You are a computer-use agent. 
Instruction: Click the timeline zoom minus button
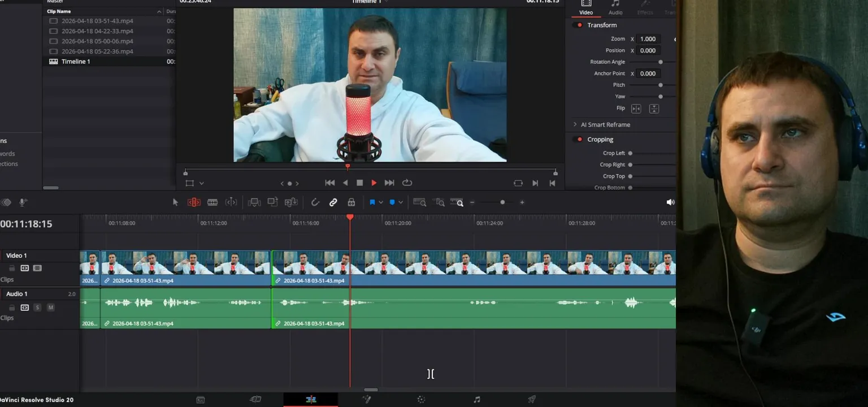click(x=472, y=202)
